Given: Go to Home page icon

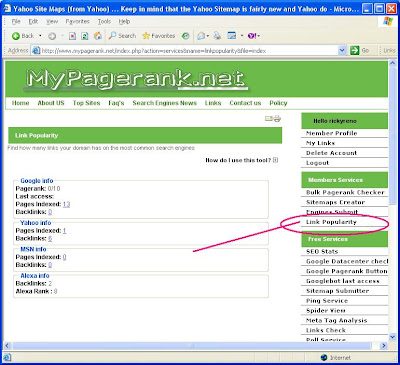Looking at the screenshot, I should coord(98,36).
